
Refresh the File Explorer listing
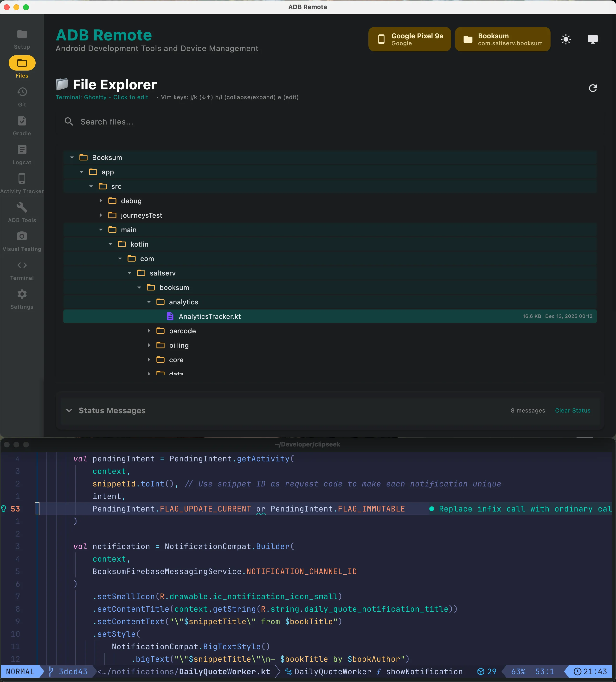(x=593, y=88)
